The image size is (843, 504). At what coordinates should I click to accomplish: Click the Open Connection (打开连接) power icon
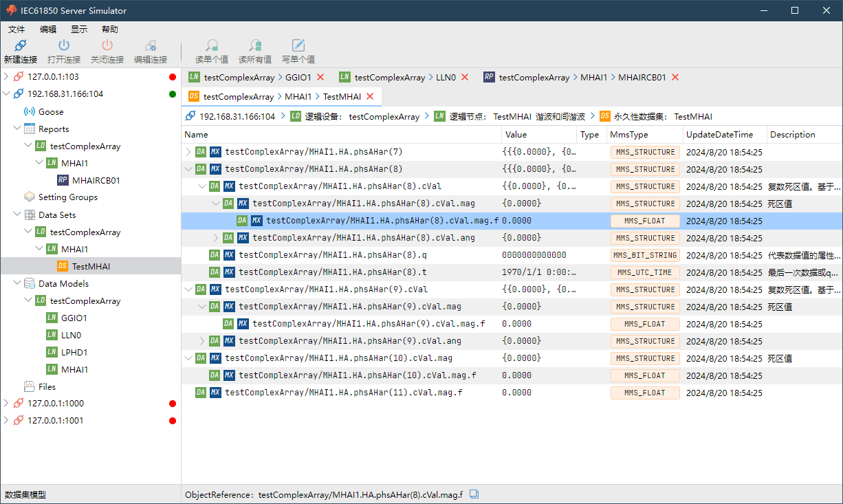tap(63, 46)
